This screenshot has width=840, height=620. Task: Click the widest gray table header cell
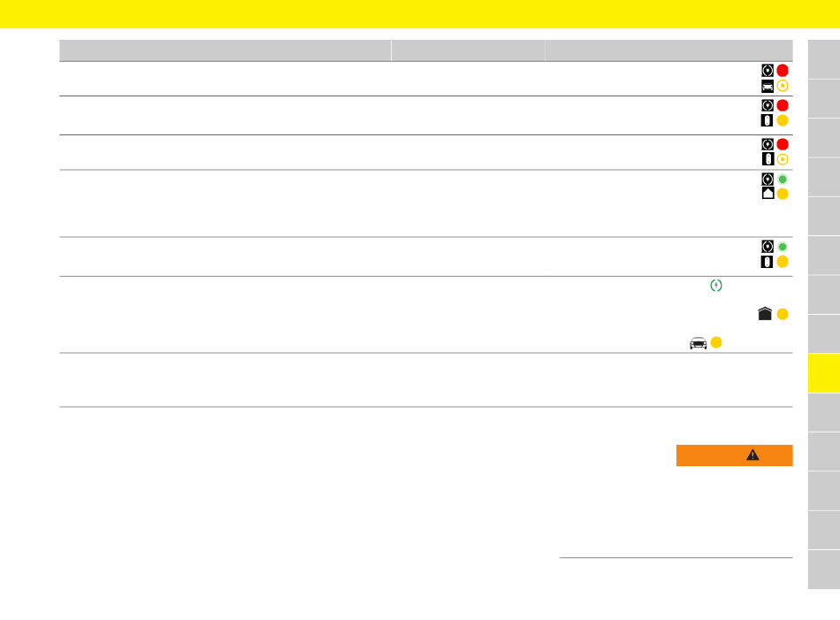click(225, 50)
